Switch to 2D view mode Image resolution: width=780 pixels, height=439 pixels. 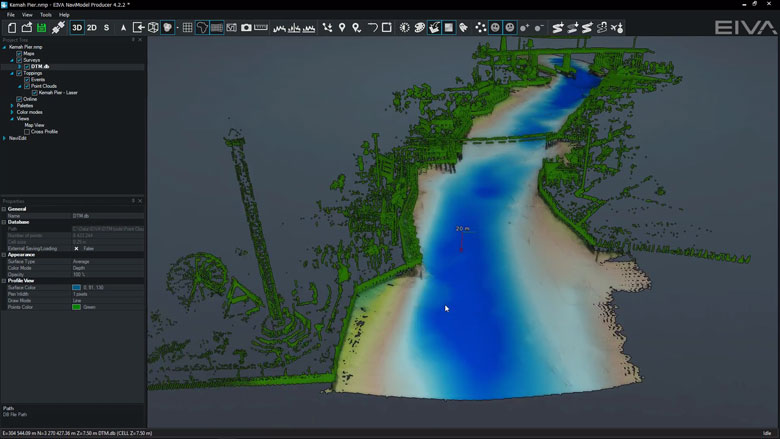point(92,28)
